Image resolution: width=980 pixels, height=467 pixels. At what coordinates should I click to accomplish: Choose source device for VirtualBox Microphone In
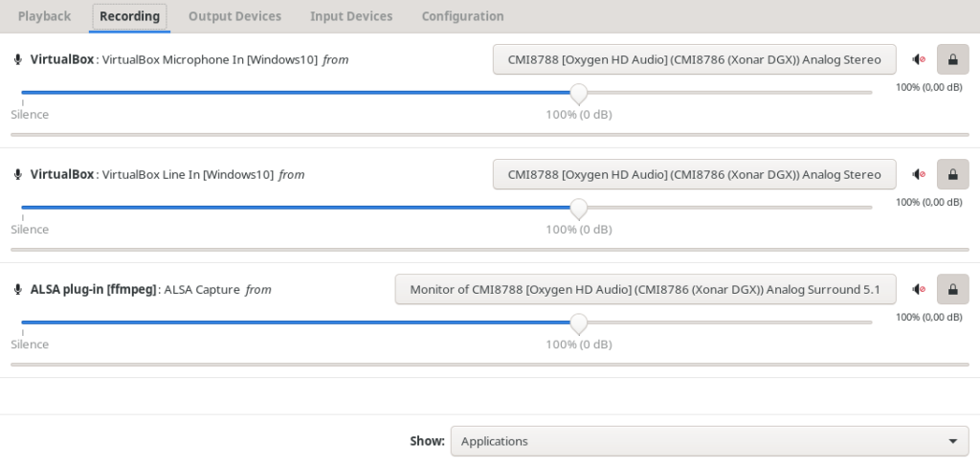(x=694, y=59)
